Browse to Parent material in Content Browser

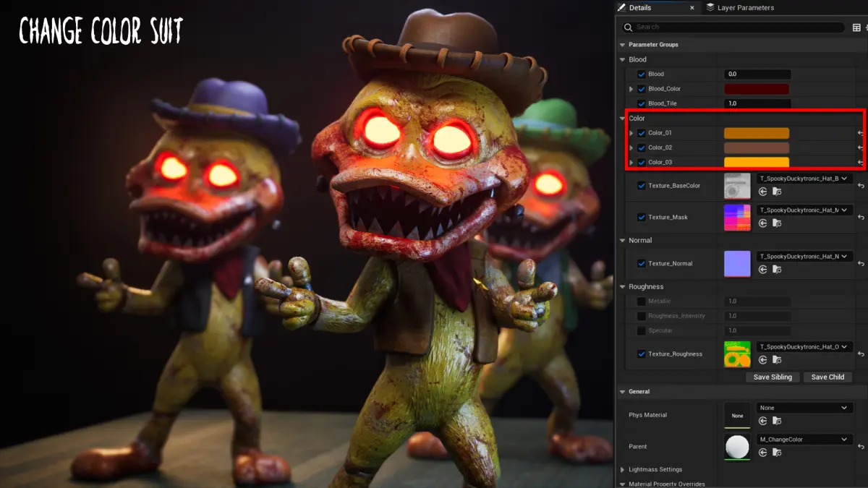[777, 453]
